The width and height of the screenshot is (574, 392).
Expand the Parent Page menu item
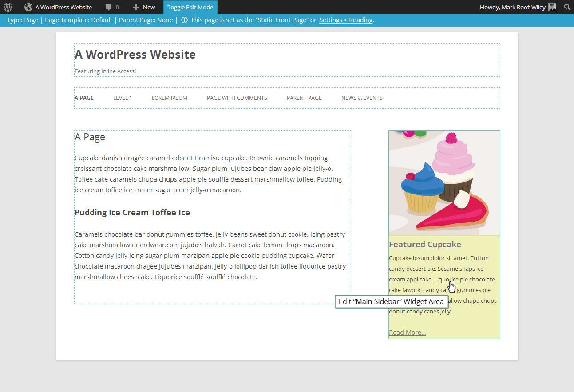coord(304,98)
